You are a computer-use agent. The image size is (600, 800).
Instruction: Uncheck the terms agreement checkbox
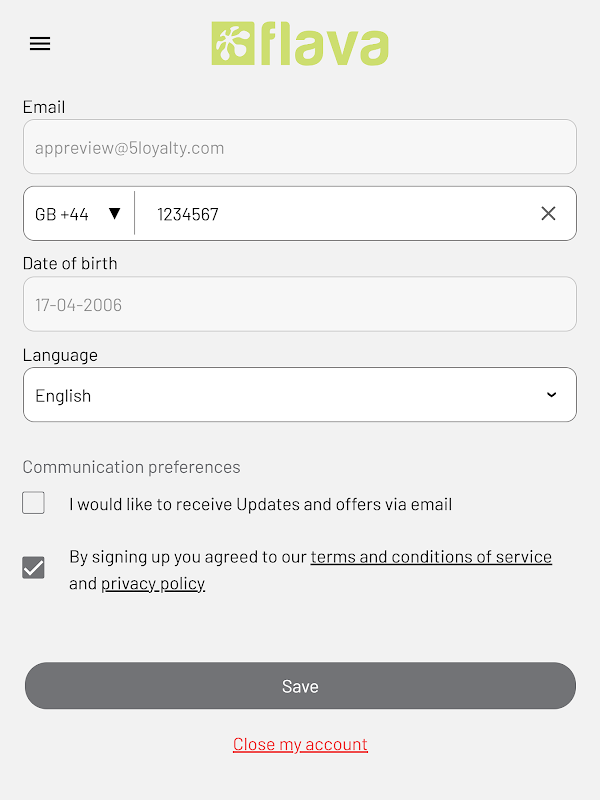pyautogui.click(x=34, y=568)
